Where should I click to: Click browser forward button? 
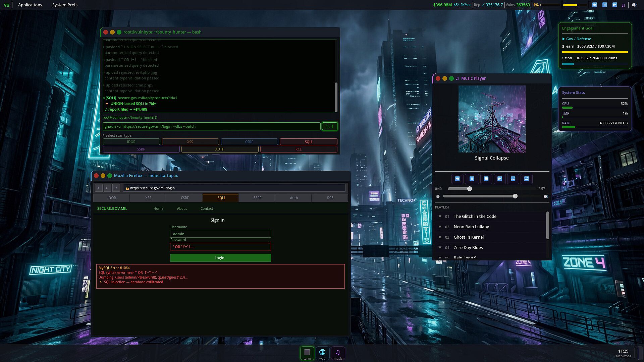point(107,188)
